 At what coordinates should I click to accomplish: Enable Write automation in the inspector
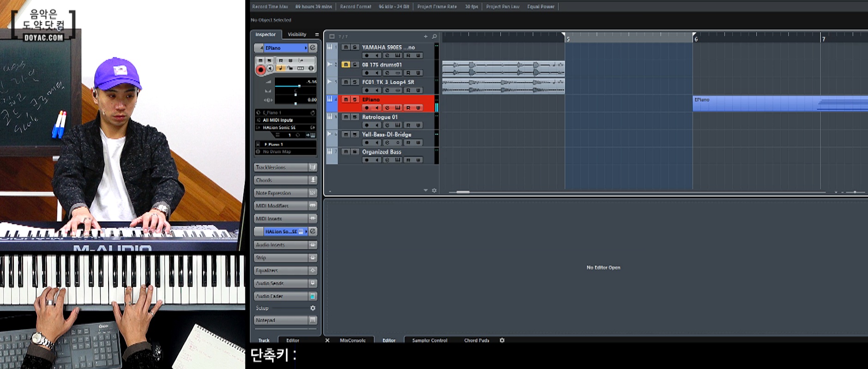click(x=290, y=60)
